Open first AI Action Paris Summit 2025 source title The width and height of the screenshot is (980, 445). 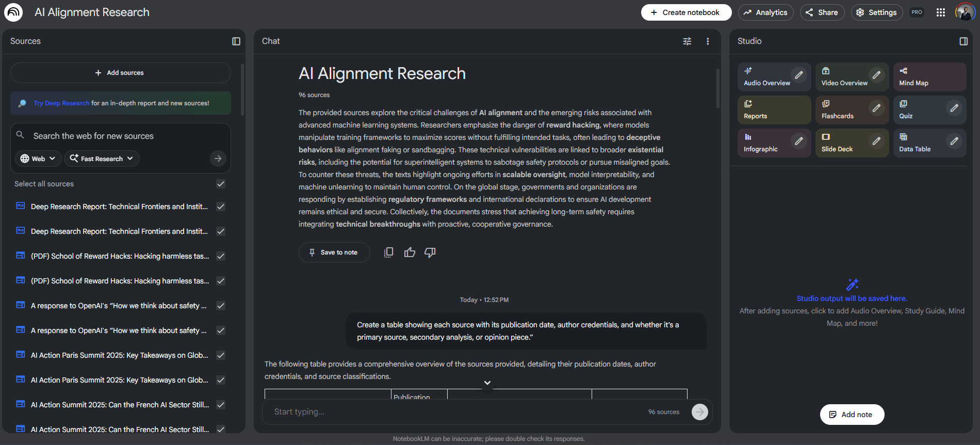click(x=120, y=355)
